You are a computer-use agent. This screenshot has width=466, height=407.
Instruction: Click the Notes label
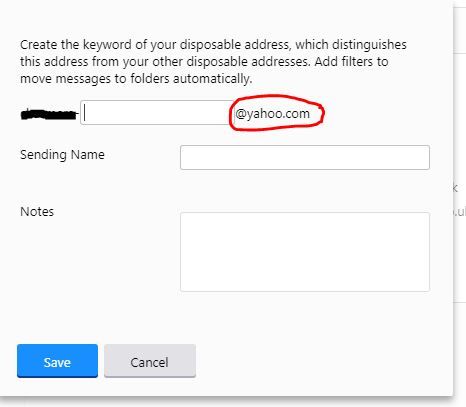tap(37, 212)
